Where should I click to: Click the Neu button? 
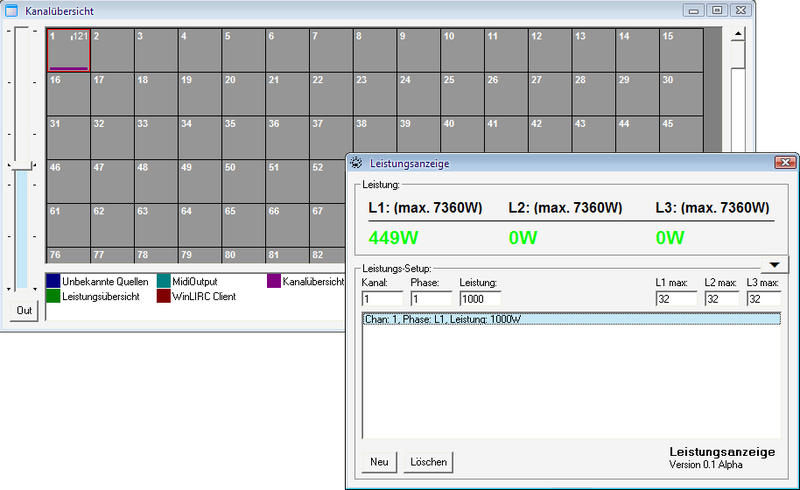point(379,462)
